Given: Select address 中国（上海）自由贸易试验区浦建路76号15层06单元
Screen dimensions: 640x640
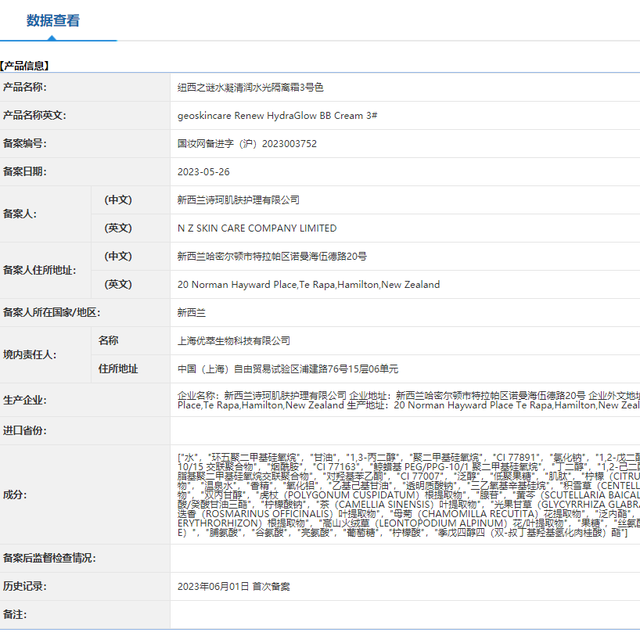Looking at the screenshot, I should click(288, 369).
